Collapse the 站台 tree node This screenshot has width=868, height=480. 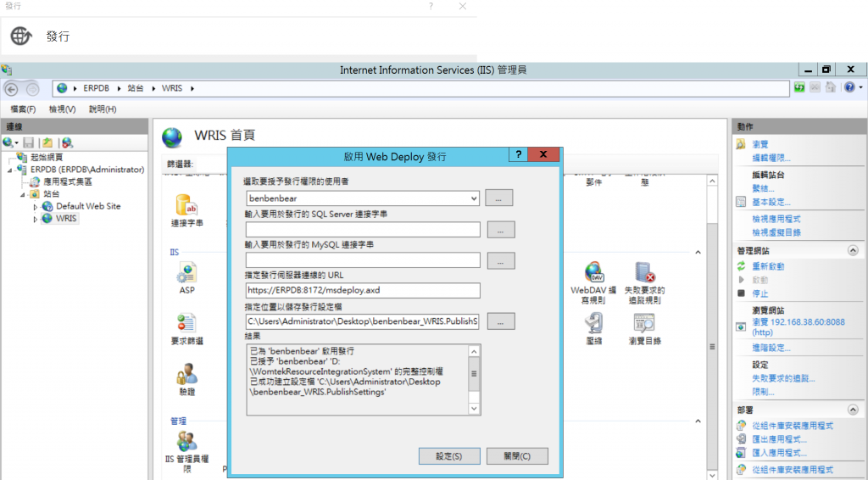tap(23, 194)
